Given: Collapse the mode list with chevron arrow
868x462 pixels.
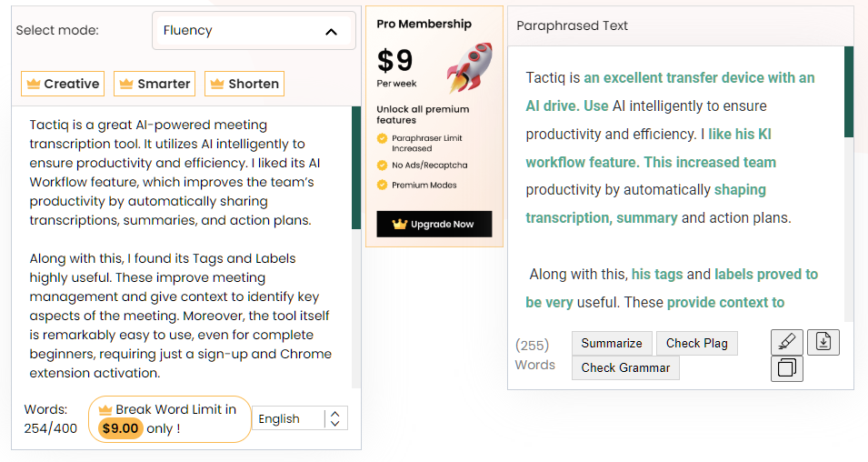Looking at the screenshot, I should (x=331, y=32).
